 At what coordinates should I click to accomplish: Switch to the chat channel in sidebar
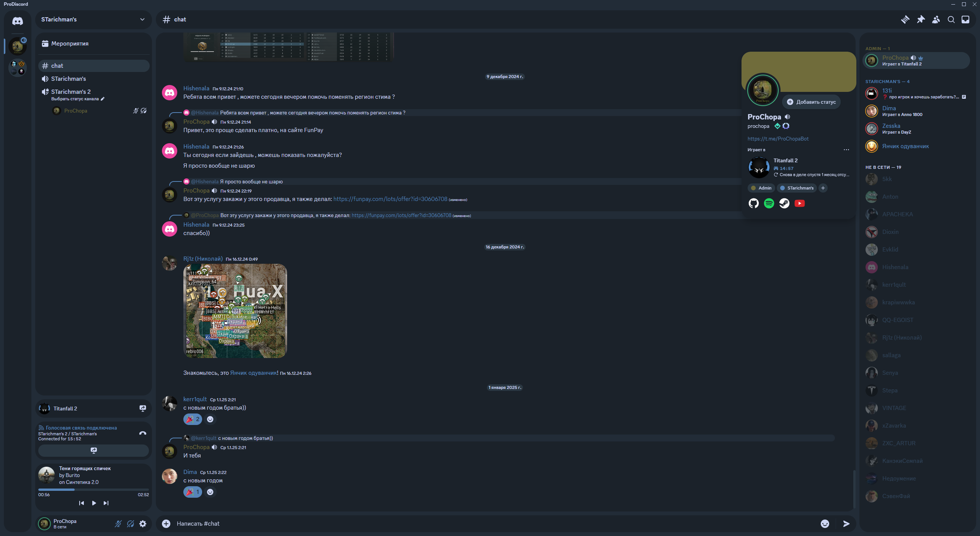tap(56, 65)
